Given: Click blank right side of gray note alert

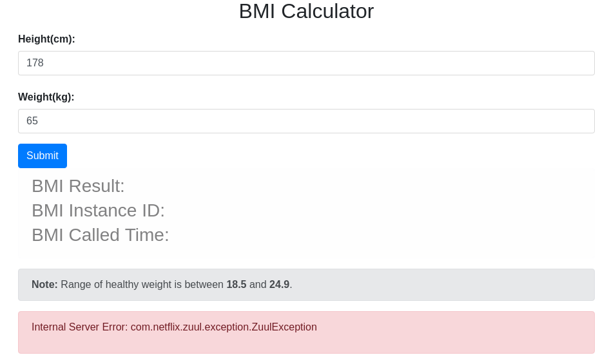Looking at the screenshot, I should pyautogui.click(x=451, y=285).
